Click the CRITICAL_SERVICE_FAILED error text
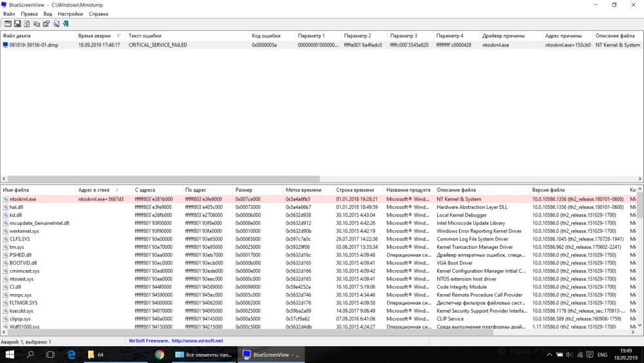This screenshot has width=644, height=363. pyautogui.click(x=158, y=44)
